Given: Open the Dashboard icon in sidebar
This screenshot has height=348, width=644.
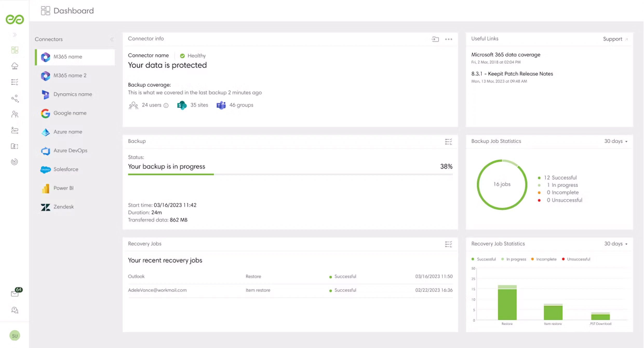Looking at the screenshot, I should (x=15, y=50).
